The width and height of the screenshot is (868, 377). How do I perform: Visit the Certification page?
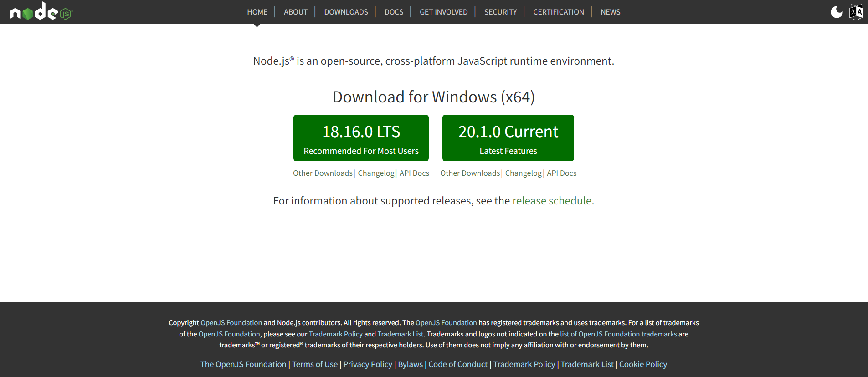(x=558, y=12)
